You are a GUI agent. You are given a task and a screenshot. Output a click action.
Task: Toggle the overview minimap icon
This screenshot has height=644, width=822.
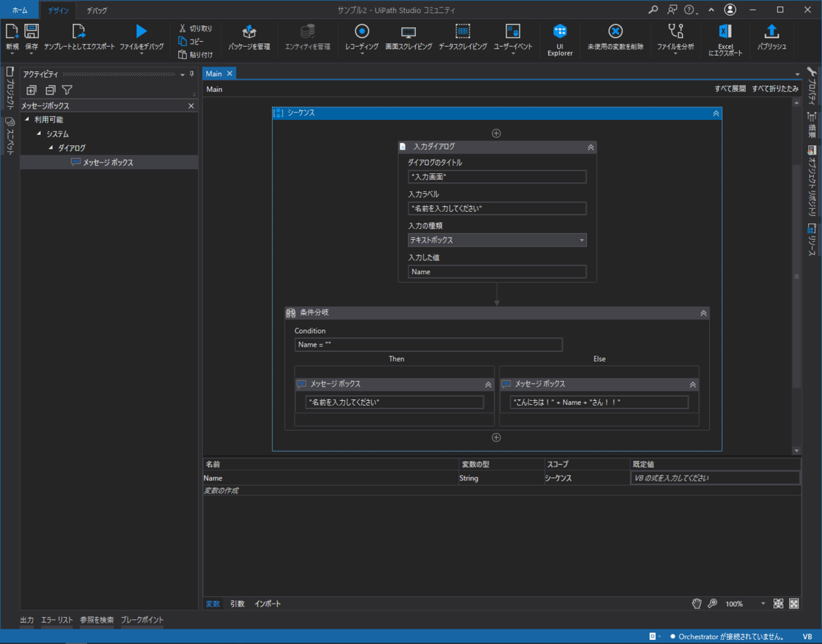[794, 604]
